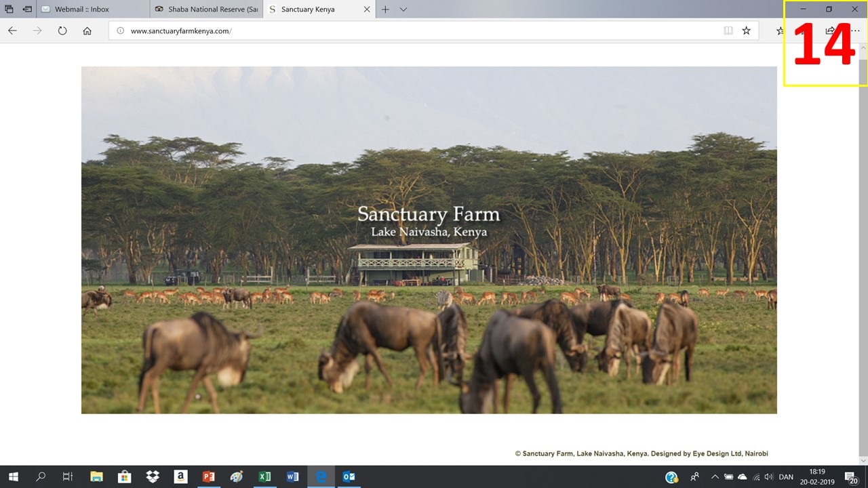This screenshot has height=488, width=868.
Task: Share this page from the Edge toolbar
Action: 830,30
